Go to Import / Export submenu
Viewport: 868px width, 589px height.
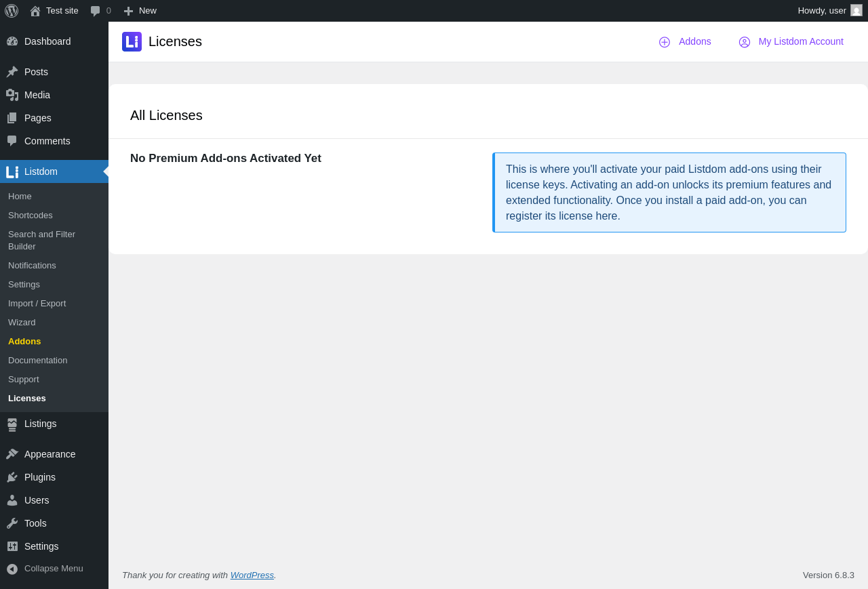(x=37, y=304)
